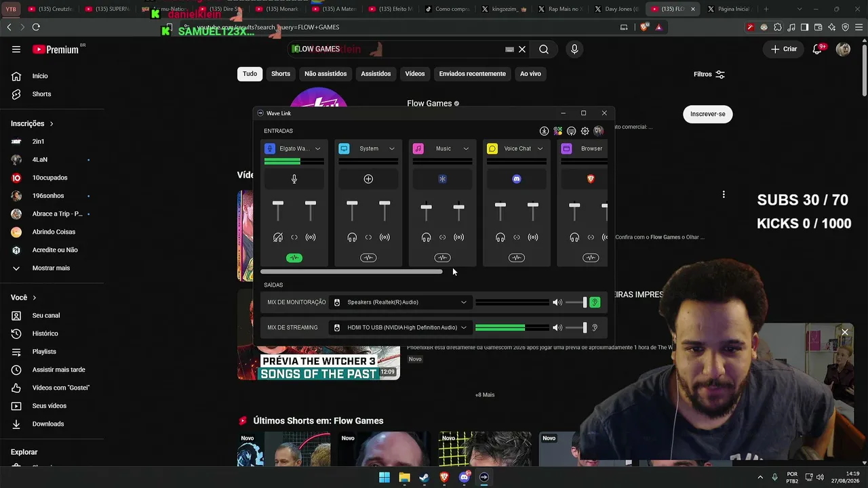
Task: Select the Vídeos filter chip
Action: point(415,74)
